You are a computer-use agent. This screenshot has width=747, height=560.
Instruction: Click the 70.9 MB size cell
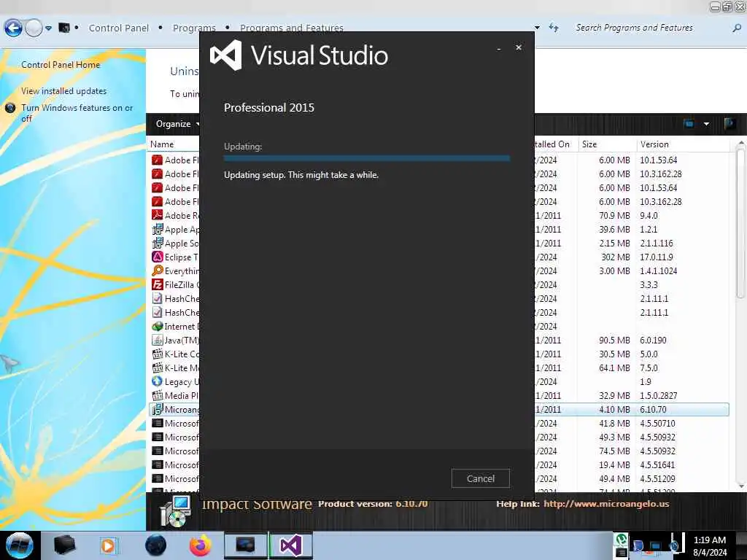click(614, 216)
